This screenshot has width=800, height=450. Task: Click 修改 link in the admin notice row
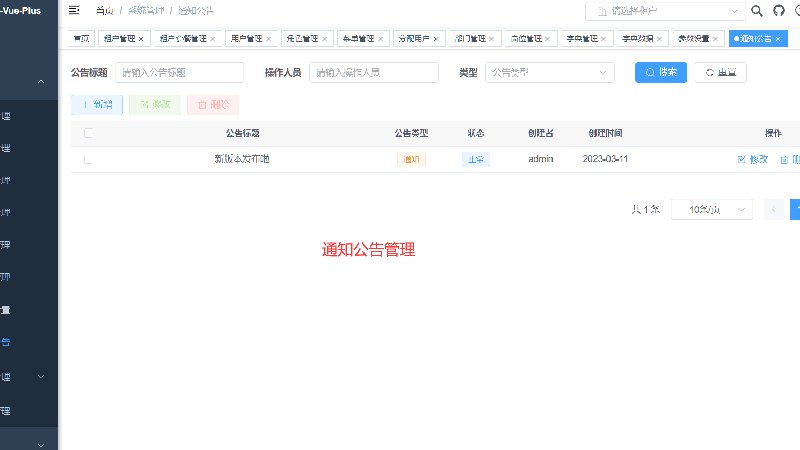(753, 159)
